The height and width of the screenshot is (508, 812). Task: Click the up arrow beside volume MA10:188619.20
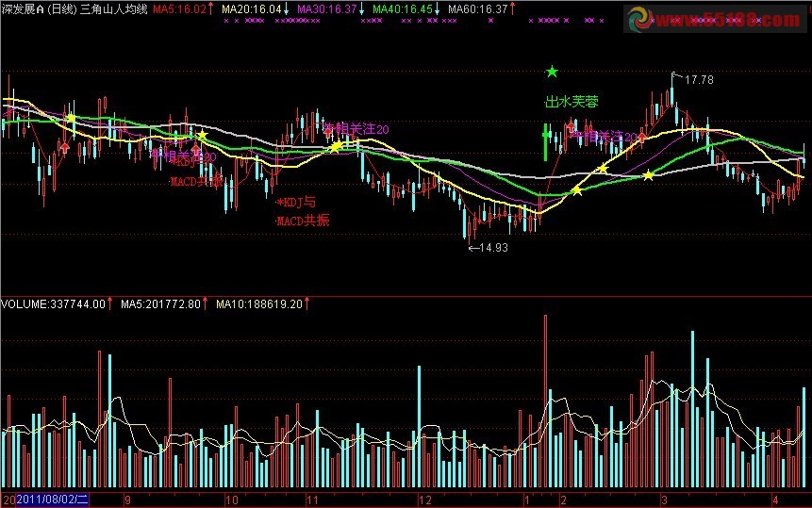(x=307, y=303)
